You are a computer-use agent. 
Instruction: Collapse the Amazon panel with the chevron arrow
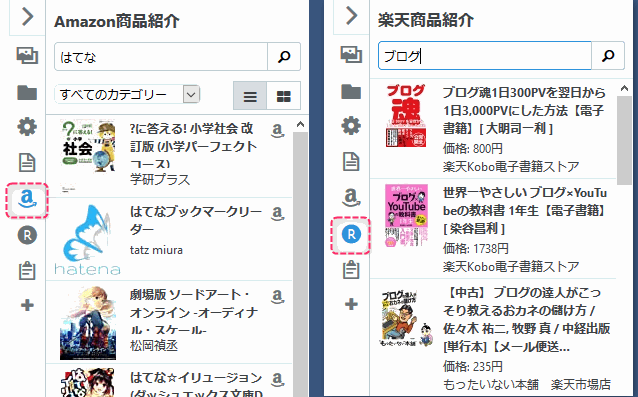27,17
